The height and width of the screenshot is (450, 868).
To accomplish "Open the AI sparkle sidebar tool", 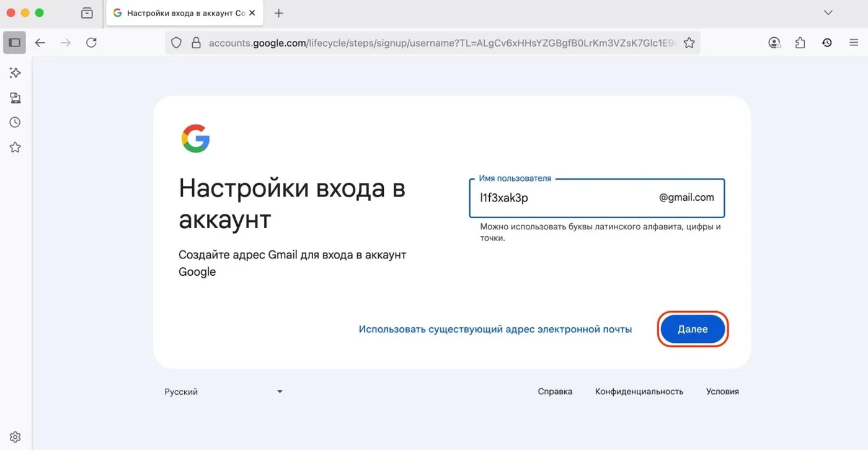I will pyautogui.click(x=15, y=73).
